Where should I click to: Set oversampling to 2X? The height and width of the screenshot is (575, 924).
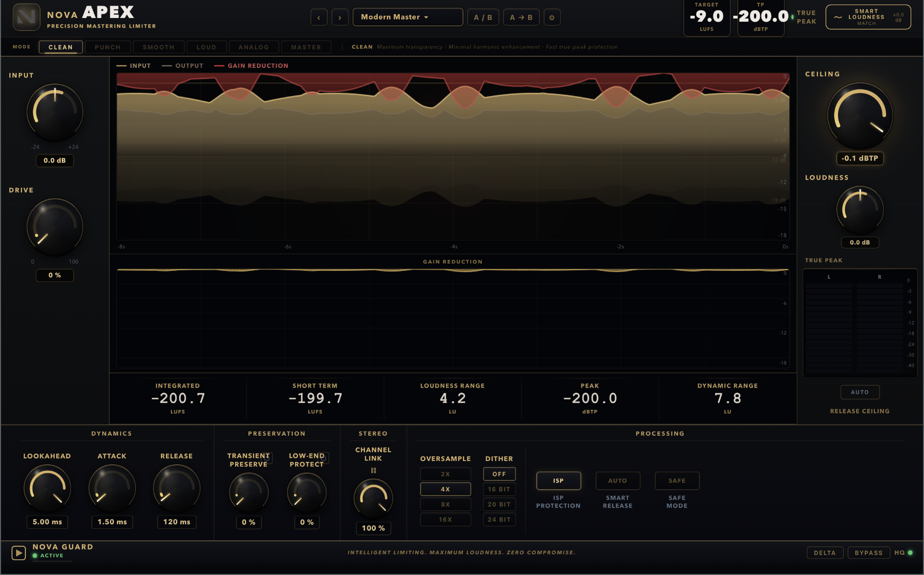tap(445, 474)
